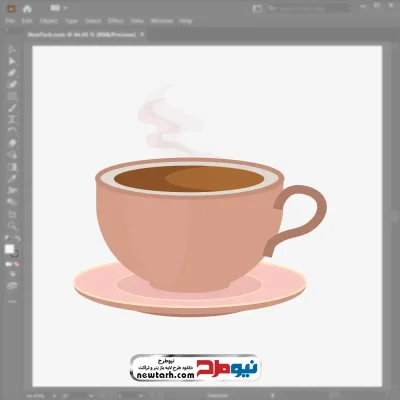Set paint to None (red slash)
Viewport: 400px width, 400px height.
coord(17,264)
